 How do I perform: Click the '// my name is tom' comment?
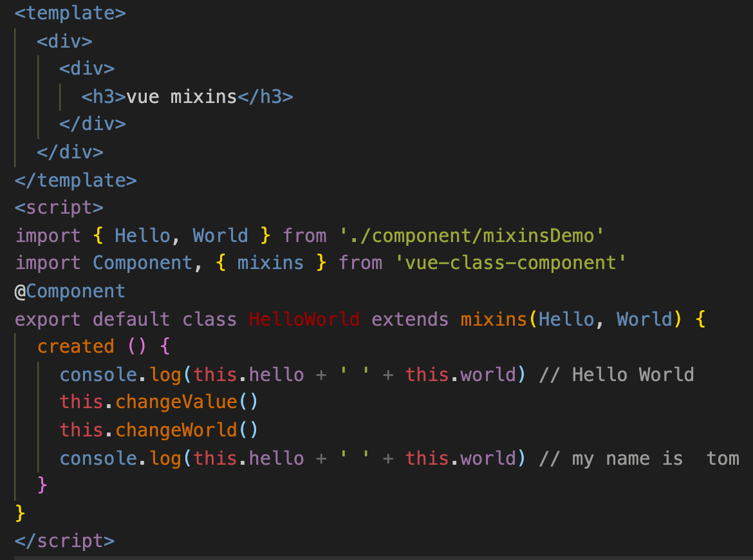[x=639, y=458]
